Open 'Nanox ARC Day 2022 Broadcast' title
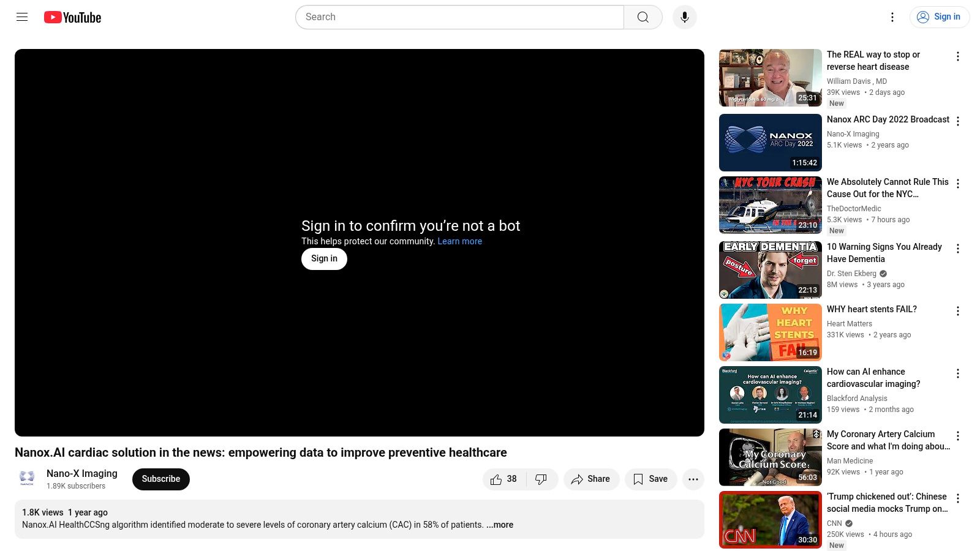 coord(888,119)
